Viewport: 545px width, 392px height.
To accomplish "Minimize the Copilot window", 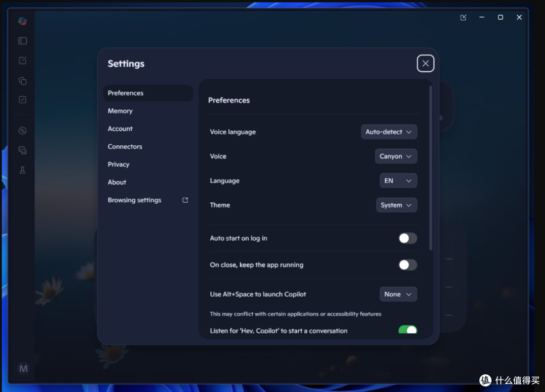I will tap(482, 17).
